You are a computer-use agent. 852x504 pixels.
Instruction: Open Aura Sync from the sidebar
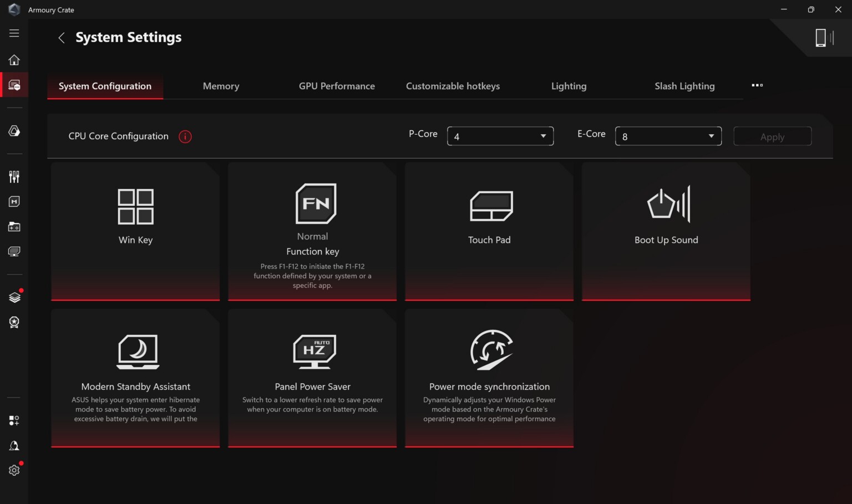(14, 131)
